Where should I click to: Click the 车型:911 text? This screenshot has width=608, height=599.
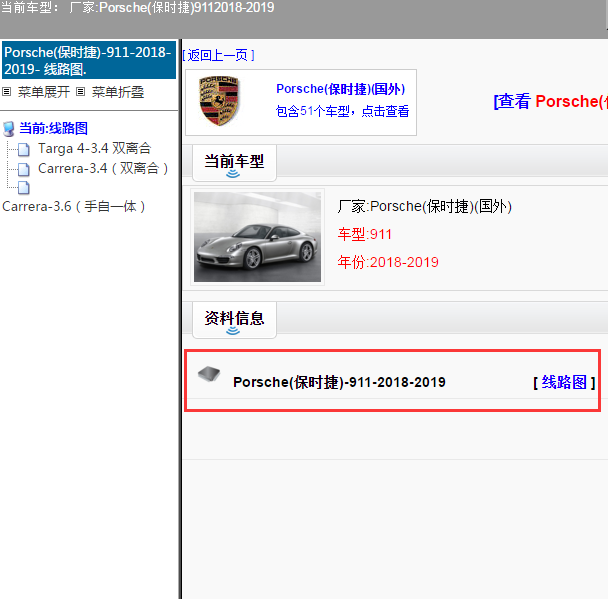(364, 234)
